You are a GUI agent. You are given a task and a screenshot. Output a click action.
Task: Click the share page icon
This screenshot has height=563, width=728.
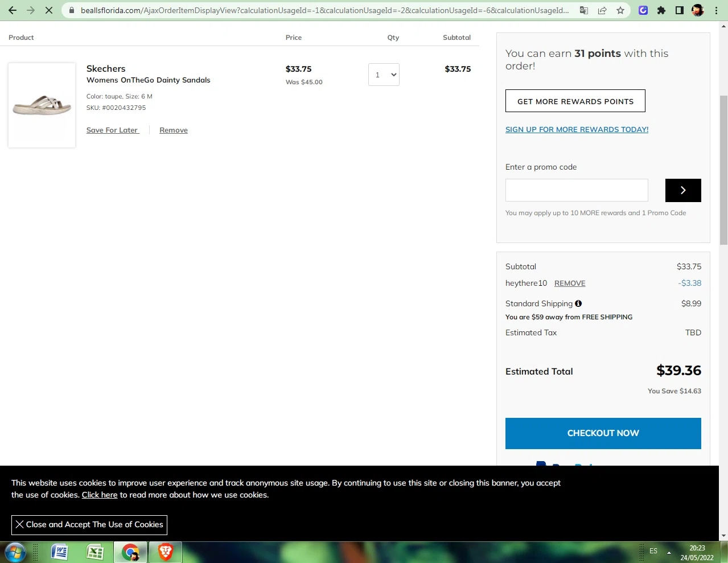[602, 10]
